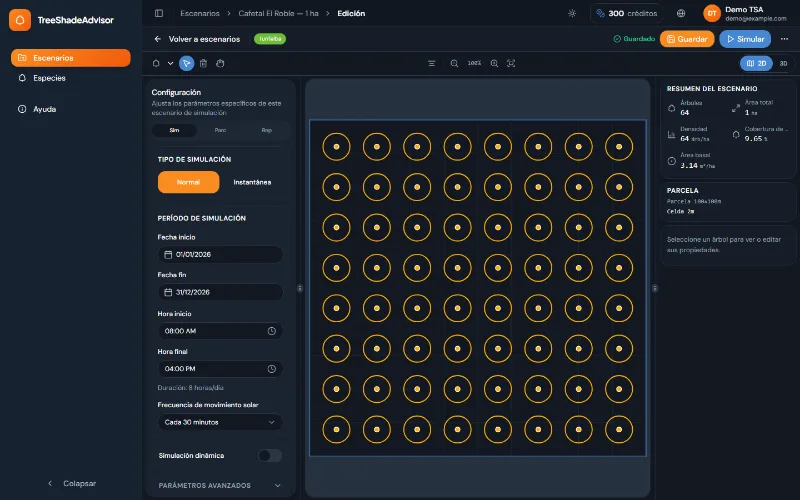Click the right panel resize handle

(655, 289)
